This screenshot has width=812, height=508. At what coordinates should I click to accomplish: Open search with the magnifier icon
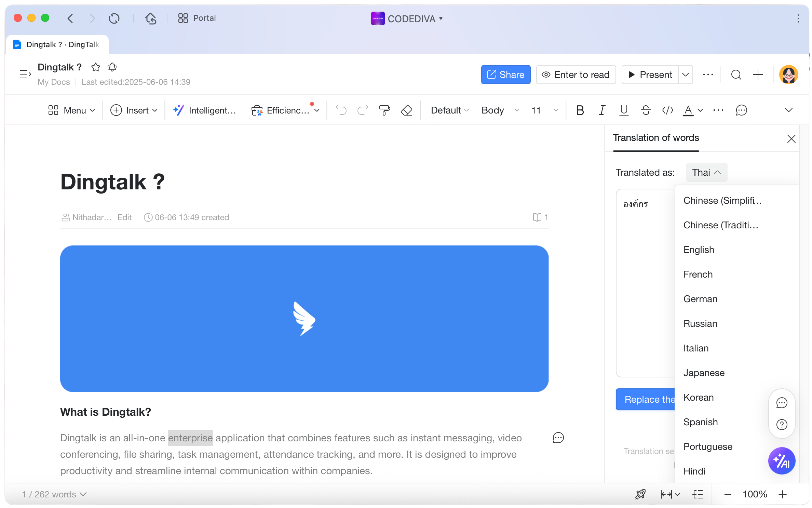[x=736, y=75]
